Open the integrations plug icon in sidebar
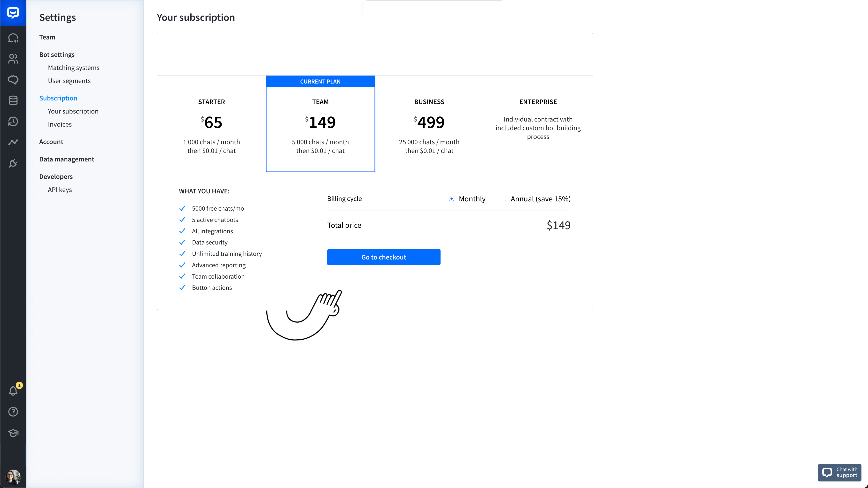The height and width of the screenshot is (488, 868). pos(13,163)
